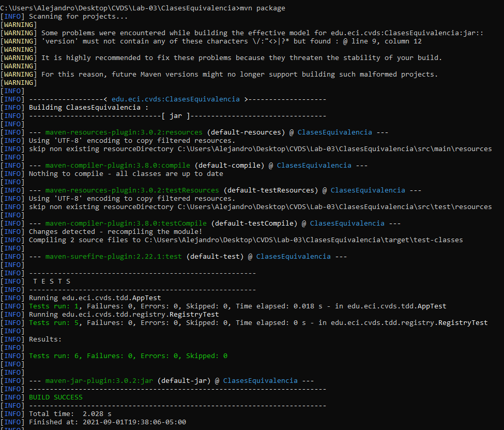Select the 'It is highly recommended' warning line
Viewport: 504px width, 430px height.
tap(242, 57)
